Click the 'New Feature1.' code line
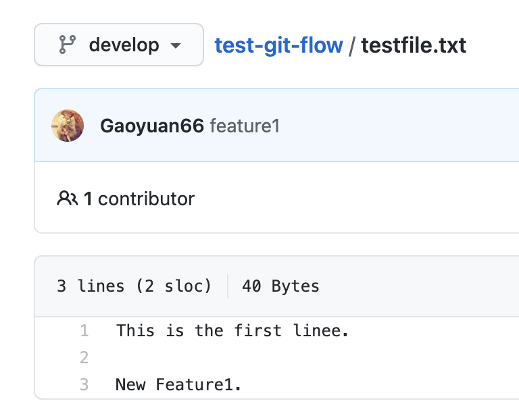Screen dimensions: 519x420 178,385
